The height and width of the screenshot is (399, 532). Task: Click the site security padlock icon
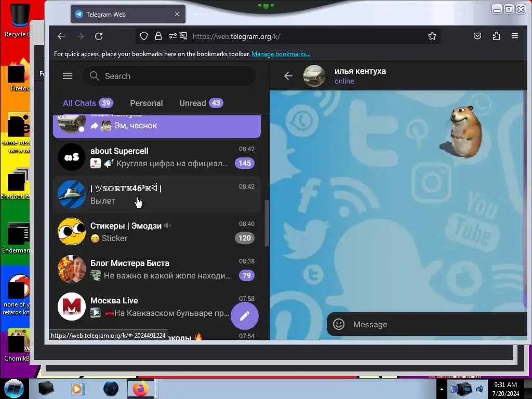click(x=158, y=36)
